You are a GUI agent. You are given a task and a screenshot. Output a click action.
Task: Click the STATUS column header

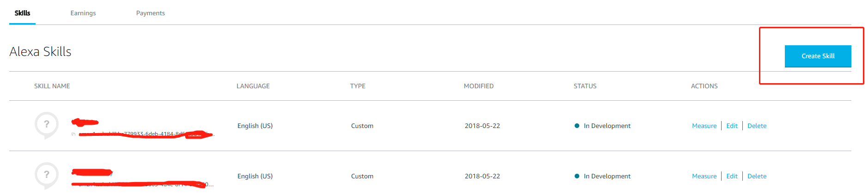pos(585,86)
